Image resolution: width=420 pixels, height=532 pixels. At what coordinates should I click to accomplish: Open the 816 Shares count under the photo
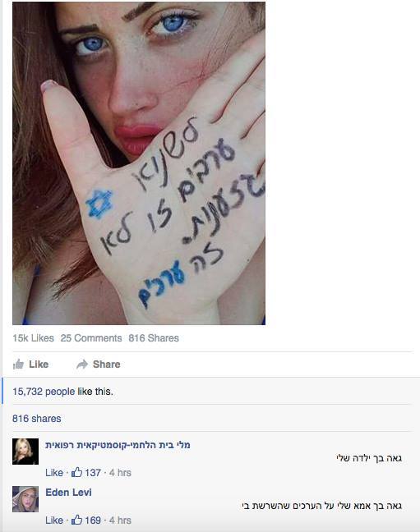click(x=154, y=338)
